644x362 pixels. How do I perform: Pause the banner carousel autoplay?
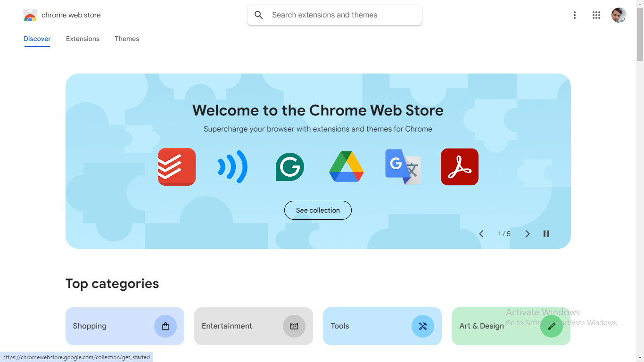click(546, 234)
